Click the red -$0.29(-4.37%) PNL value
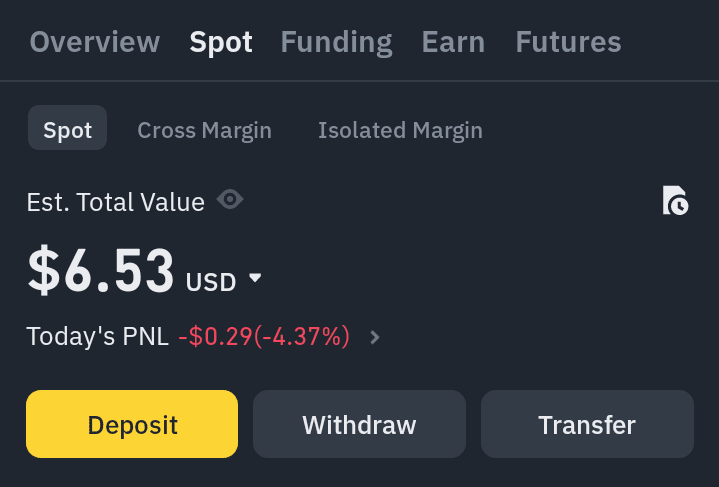This screenshot has height=487, width=719. pos(264,337)
